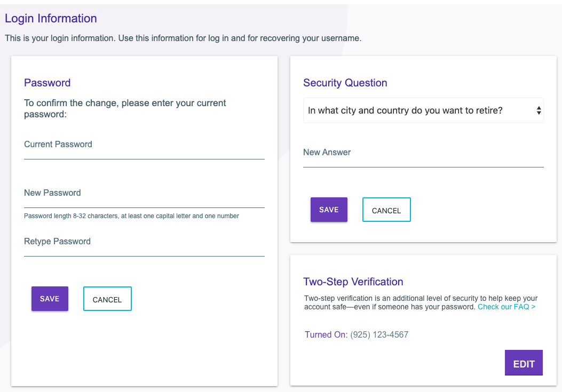Cancel the security question edit
Viewport: 562px width, 392px height.
point(386,210)
